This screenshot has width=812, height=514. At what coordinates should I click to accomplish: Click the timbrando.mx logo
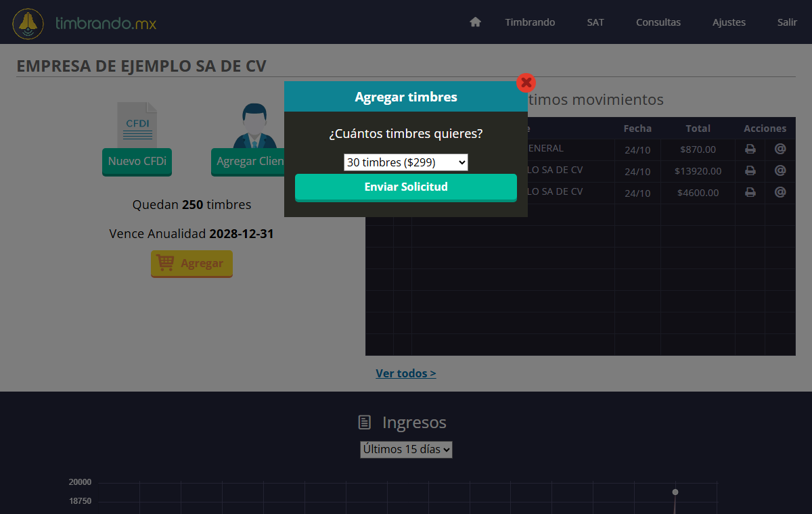click(85, 24)
